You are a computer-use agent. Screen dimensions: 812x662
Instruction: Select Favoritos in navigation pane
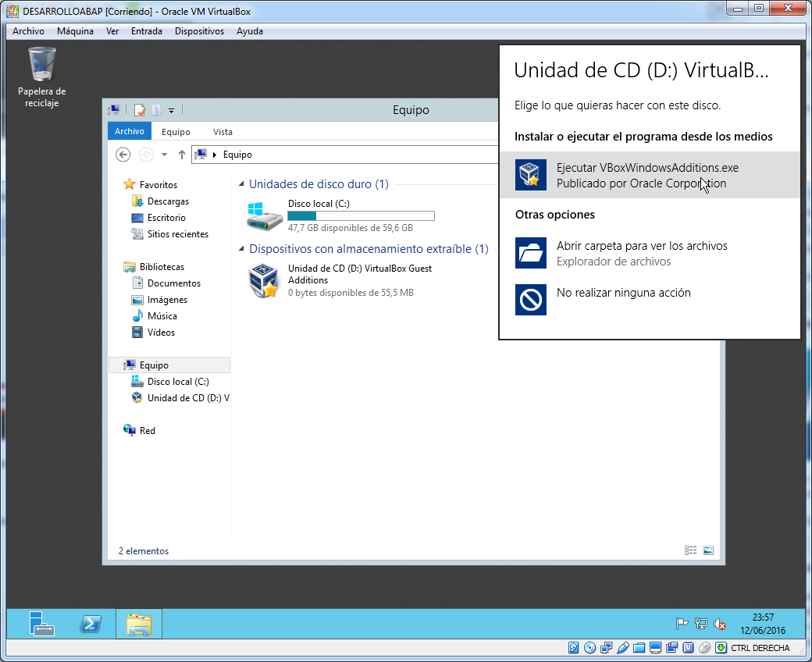[x=158, y=185]
